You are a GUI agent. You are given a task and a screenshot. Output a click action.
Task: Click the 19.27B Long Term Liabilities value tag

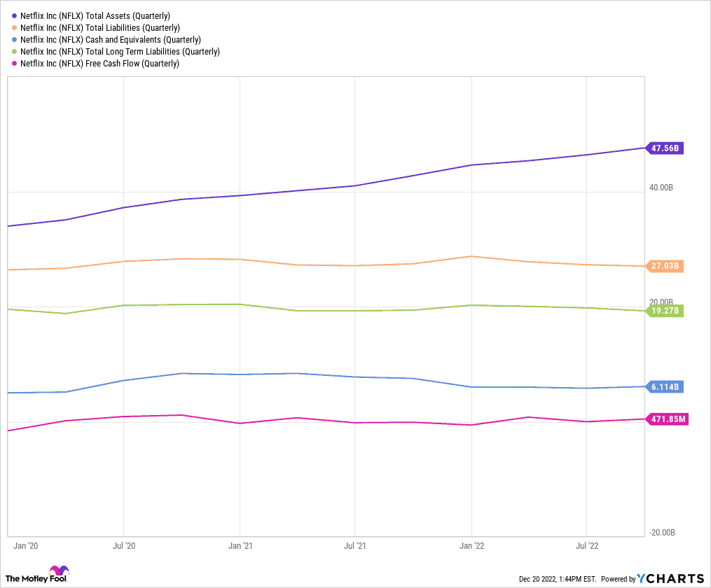pyautogui.click(x=665, y=311)
